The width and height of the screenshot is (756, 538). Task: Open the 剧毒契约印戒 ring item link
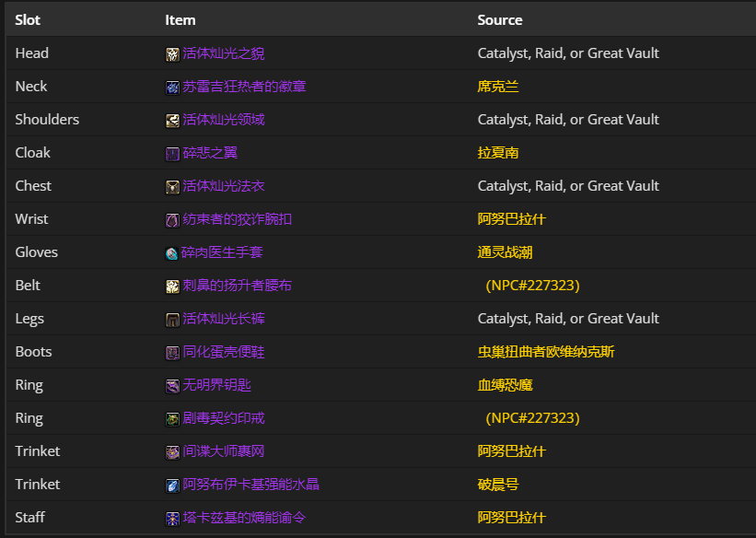(x=224, y=418)
